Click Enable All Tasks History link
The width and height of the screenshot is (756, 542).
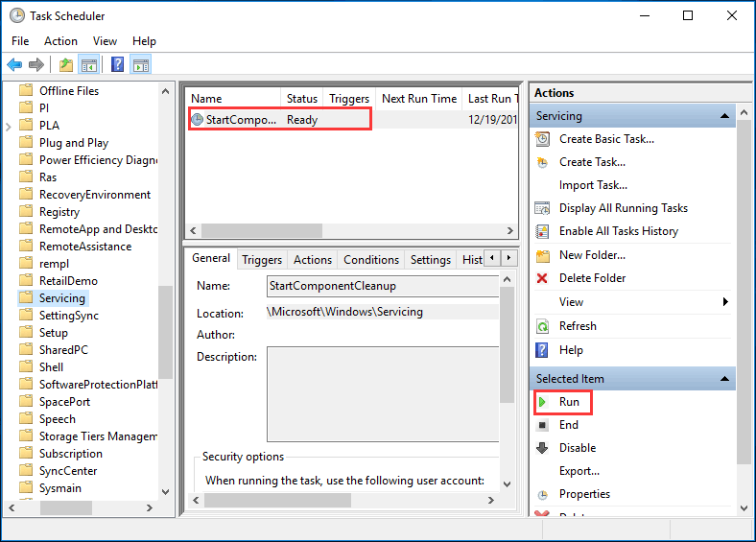tap(619, 231)
